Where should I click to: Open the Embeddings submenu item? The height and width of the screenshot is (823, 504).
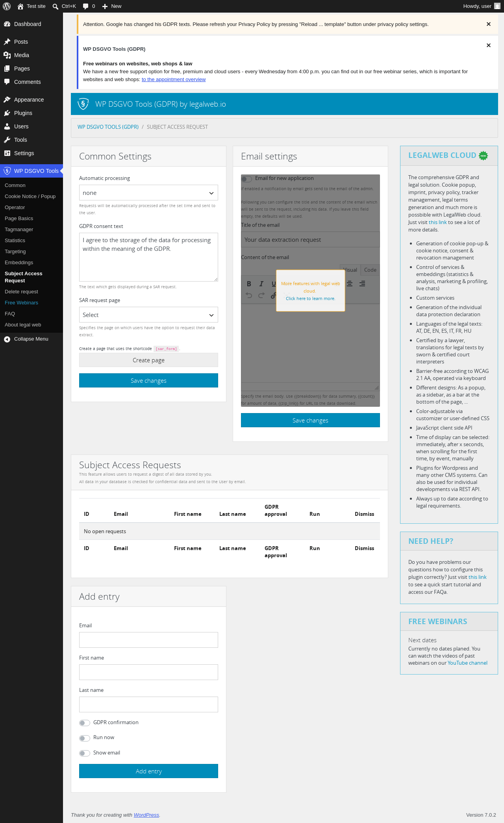pos(19,263)
